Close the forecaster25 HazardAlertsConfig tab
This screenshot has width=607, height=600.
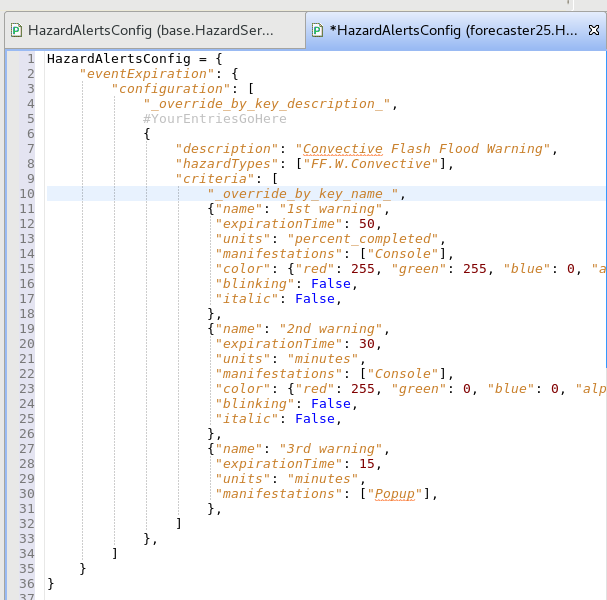click(x=594, y=30)
